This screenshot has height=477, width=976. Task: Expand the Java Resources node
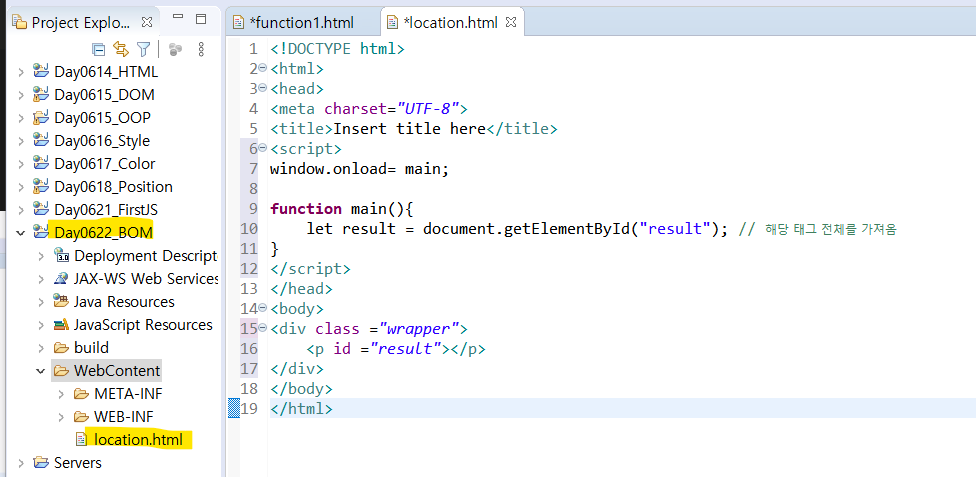[x=41, y=302]
